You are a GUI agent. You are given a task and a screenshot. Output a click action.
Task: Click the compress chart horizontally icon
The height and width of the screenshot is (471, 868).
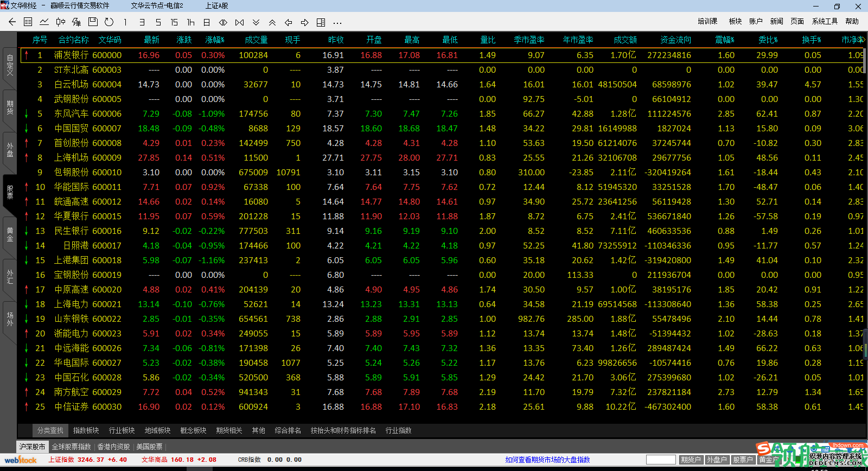[x=239, y=22]
